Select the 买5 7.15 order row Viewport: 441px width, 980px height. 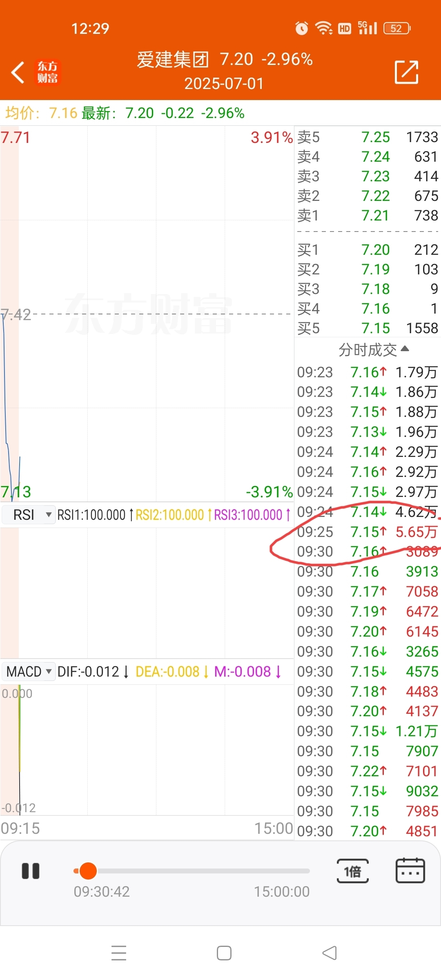pyautogui.click(x=367, y=328)
